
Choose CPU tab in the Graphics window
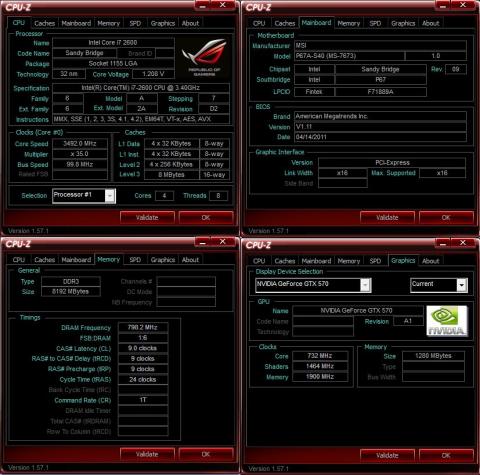click(259, 261)
